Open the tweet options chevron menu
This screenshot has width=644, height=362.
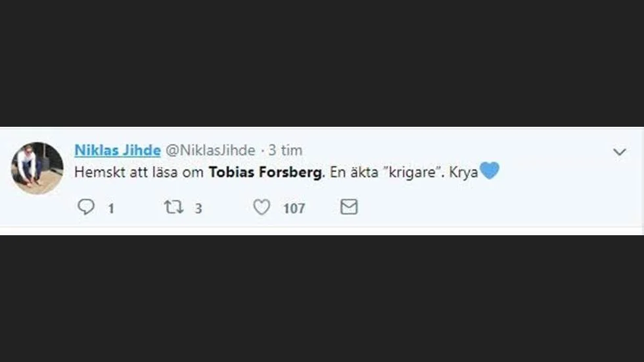pyautogui.click(x=619, y=152)
